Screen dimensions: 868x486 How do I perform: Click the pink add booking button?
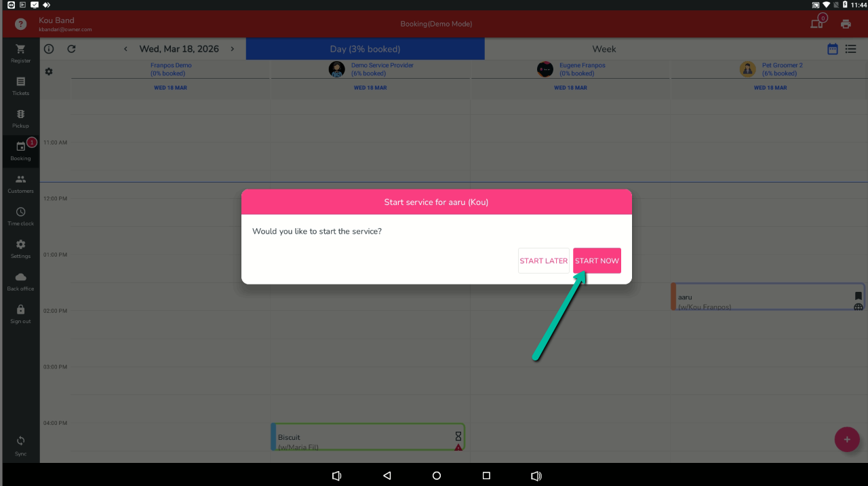[846, 439]
